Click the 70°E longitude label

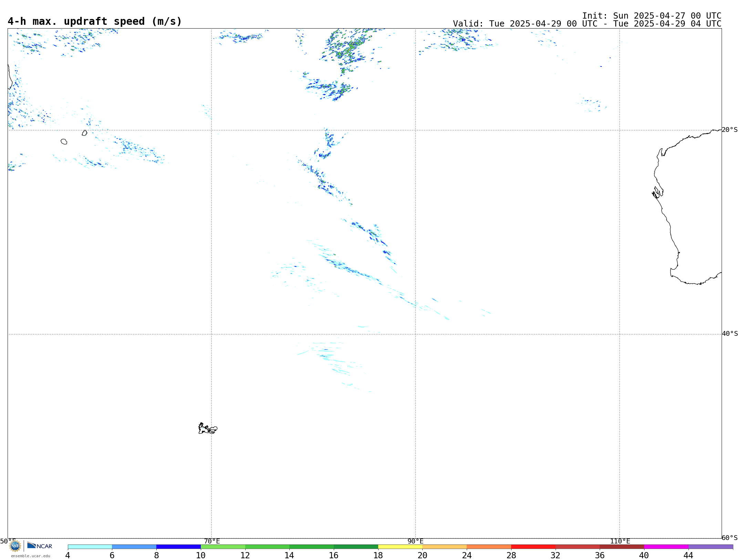212,541
